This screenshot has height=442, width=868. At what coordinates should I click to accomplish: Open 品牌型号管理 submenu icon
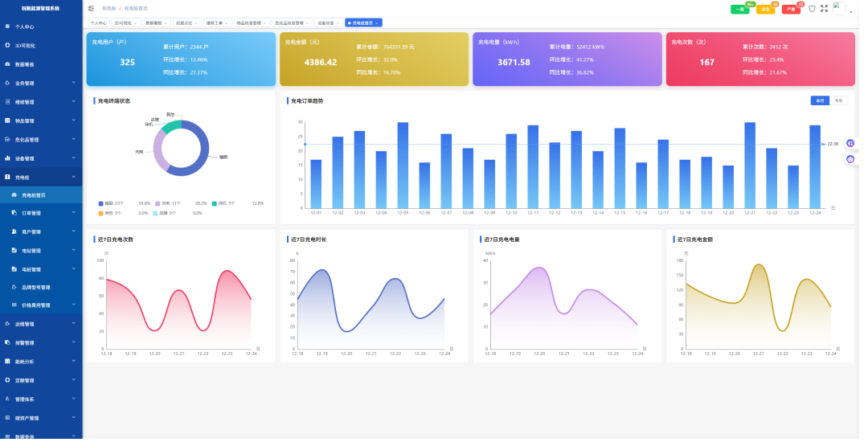[14, 287]
